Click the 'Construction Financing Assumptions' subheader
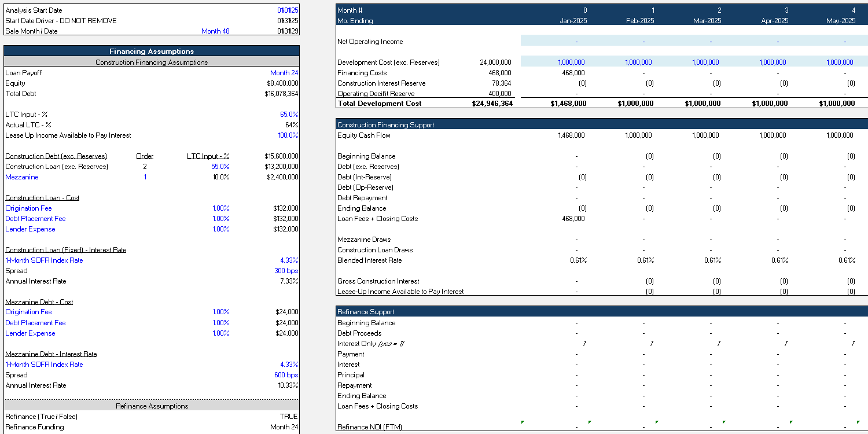The height and width of the screenshot is (434, 868). tap(152, 62)
